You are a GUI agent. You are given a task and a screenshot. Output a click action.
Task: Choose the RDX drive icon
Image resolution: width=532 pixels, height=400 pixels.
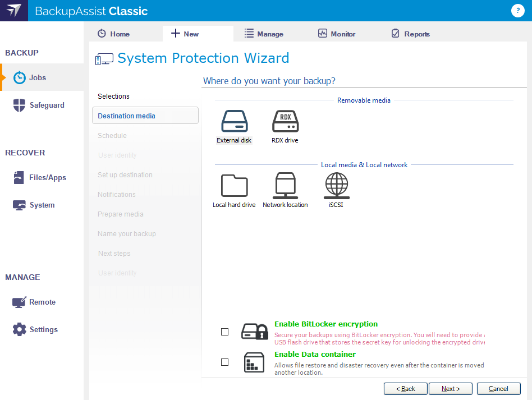click(x=285, y=121)
